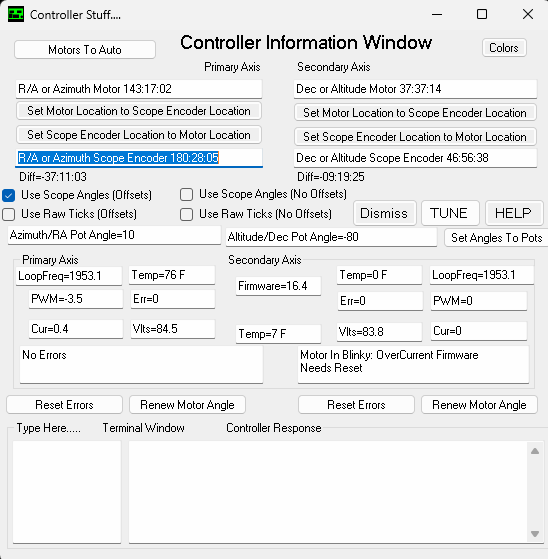Click the Firmware=16.4 field

(x=278, y=286)
